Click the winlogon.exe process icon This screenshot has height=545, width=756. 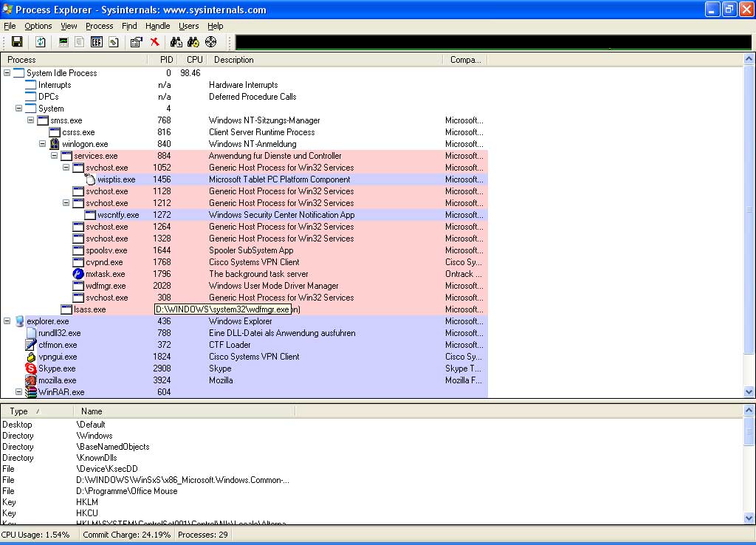click(55, 144)
